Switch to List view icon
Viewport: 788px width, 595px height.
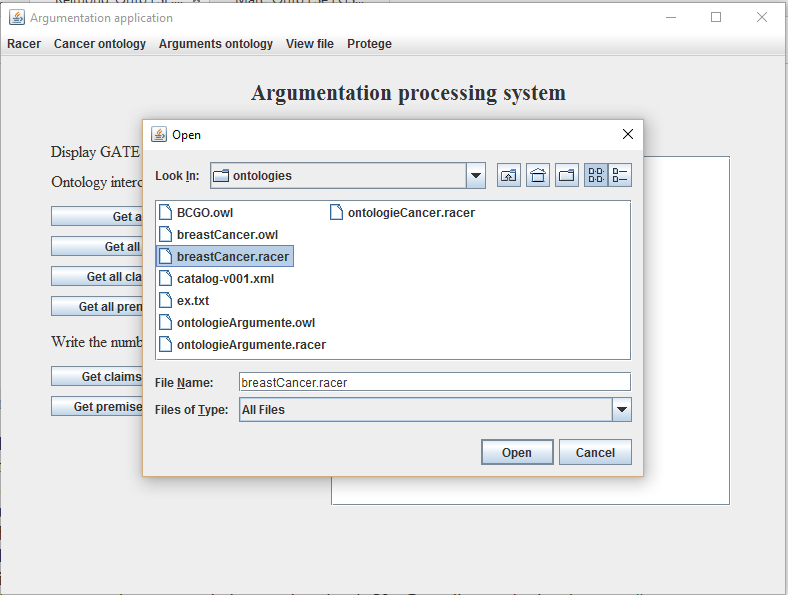pyautogui.click(x=596, y=175)
